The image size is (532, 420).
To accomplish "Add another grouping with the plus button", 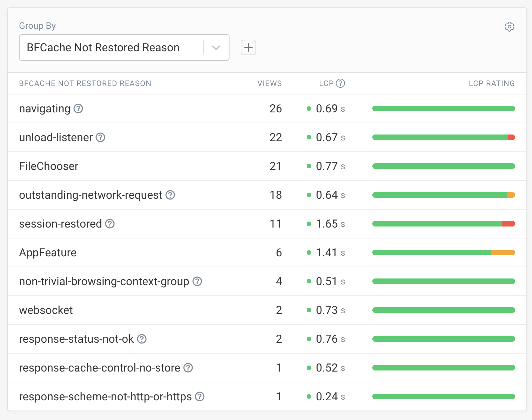I will pyautogui.click(x=248, y=47).
